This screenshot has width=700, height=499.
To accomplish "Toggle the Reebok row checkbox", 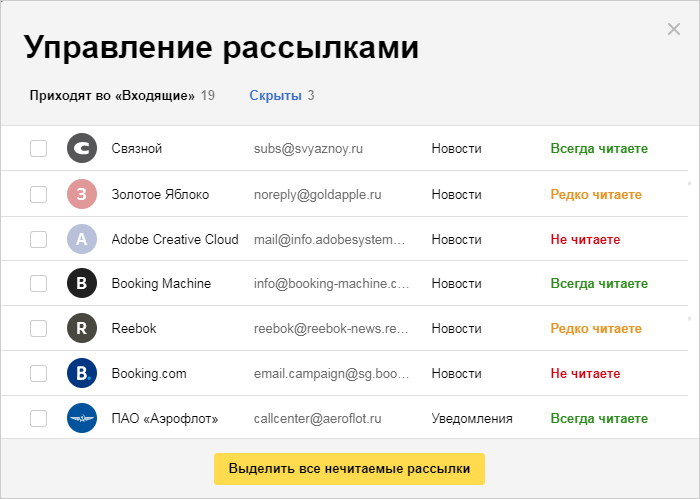I will 38,328.
